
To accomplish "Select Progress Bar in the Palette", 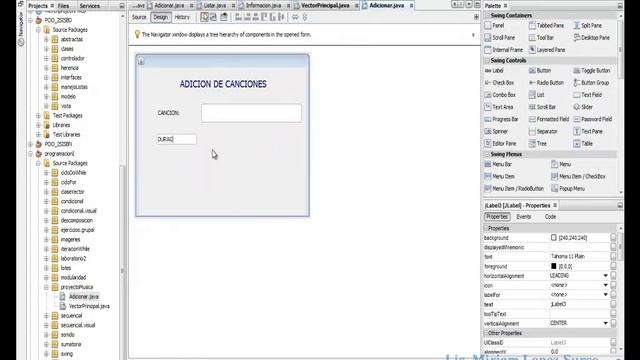I will point(501,119).
